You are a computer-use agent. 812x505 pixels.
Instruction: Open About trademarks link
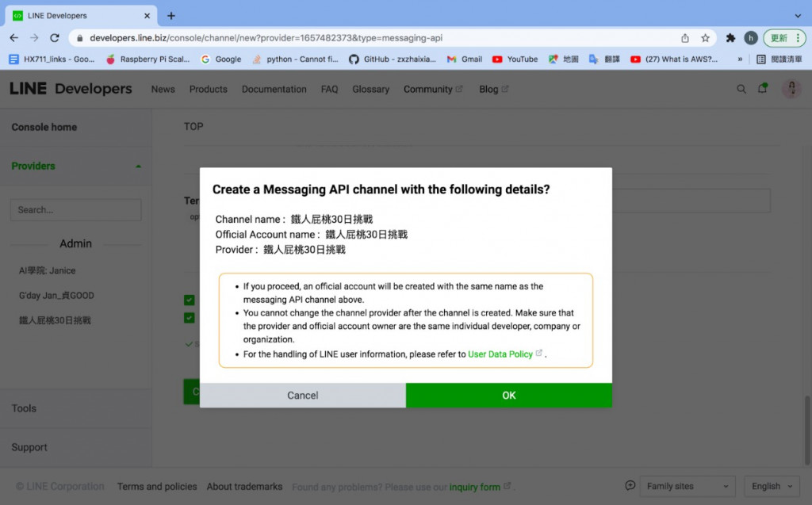244,486
